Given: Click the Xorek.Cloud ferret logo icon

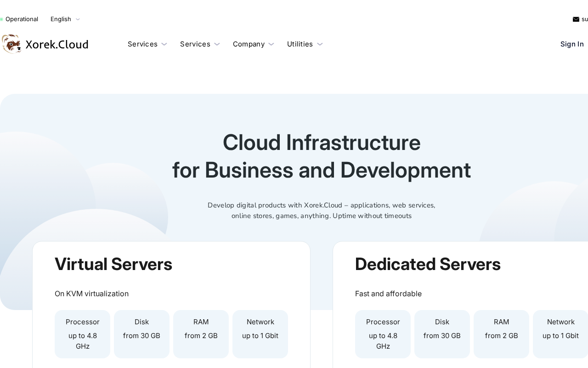Looking at the screenshot, I should pyautogui.click(x=11, y=44).
